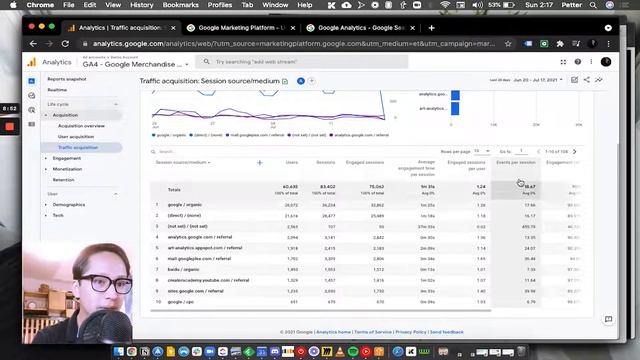
Task: Open the Insights icon
Action: tap(599, 80)
